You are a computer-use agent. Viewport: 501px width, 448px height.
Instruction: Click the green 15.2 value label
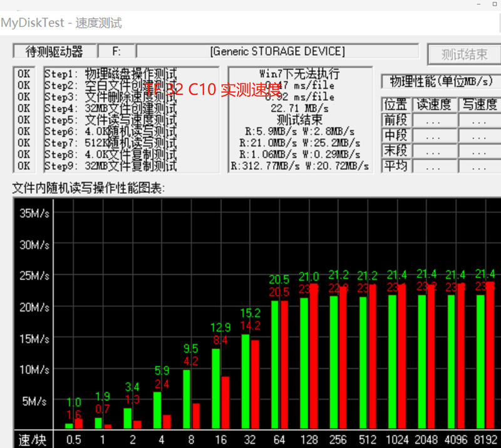click(250, 313)
